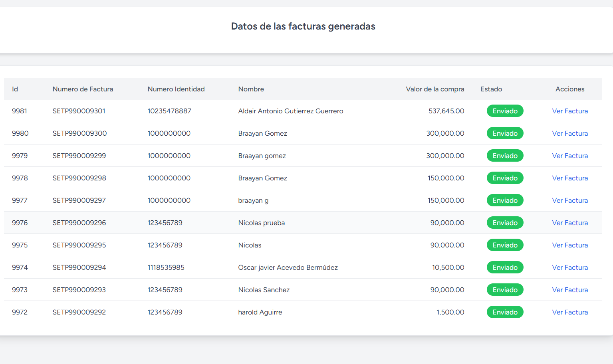The width and height of the screenshot is (613, 364).
Task: Select invoice number SETP990009297
Action: click(79, 200)
